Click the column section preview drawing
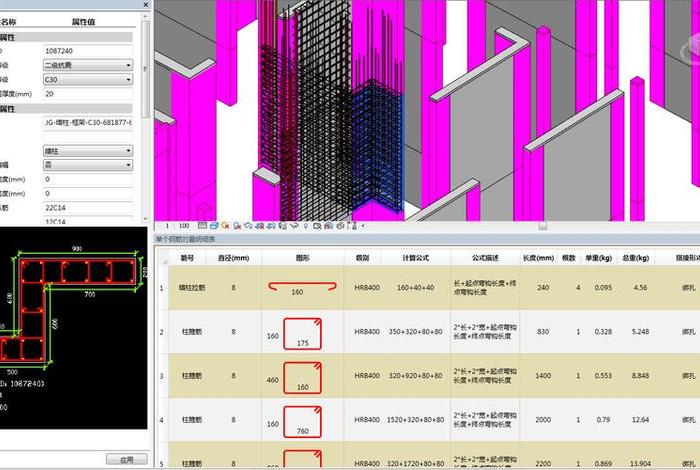 pyautogui.click(x=73, y=328)
